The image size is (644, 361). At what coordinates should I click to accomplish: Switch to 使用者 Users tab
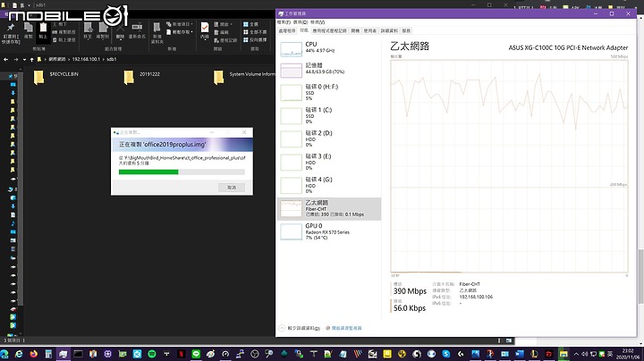coord(369,30)
